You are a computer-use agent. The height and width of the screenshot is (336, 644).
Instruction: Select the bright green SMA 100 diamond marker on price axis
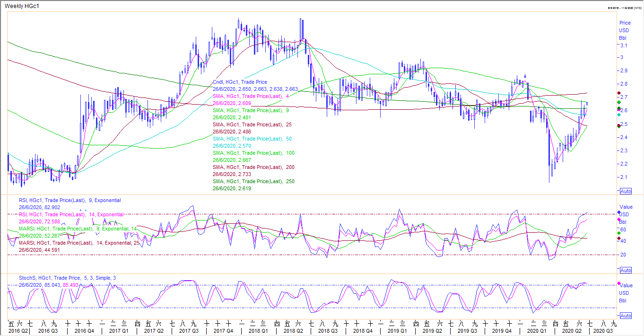pyautogui.click(x=619, y=102)
